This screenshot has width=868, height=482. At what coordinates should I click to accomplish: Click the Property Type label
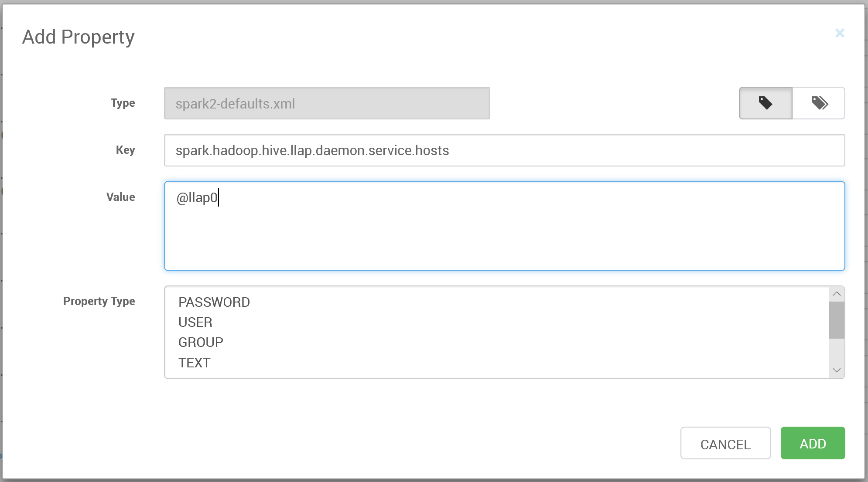point(99,301)
